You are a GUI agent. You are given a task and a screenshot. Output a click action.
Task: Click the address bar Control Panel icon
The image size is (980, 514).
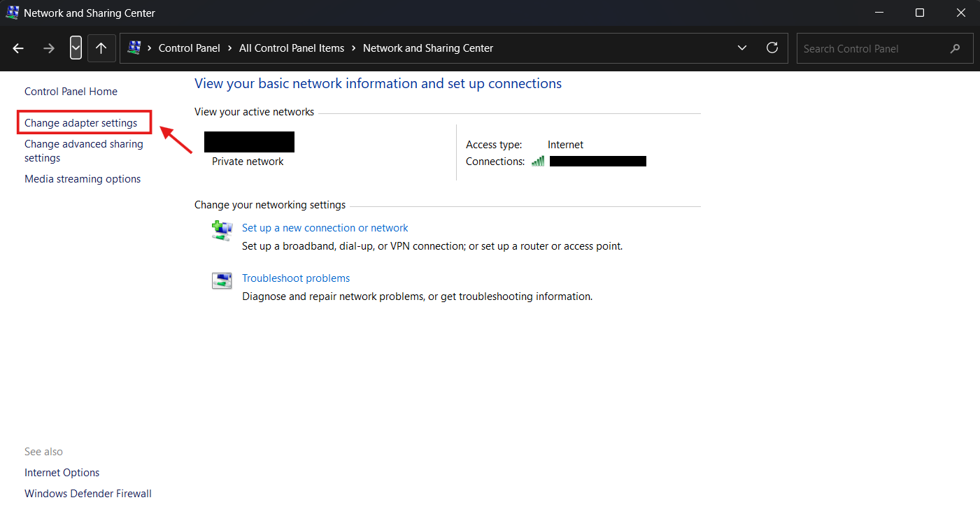pos(134,48)
